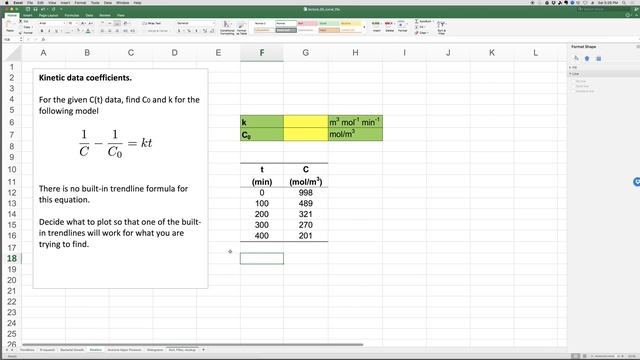Apply Italic formatting
The image size is (640, 360).
49,31
